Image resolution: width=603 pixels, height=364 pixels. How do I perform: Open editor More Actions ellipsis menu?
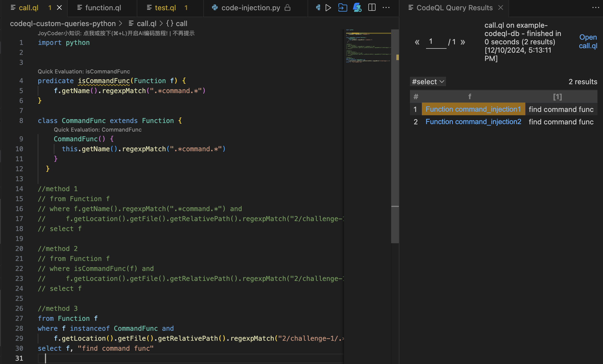pyautogui.click(x=386, y=8)
